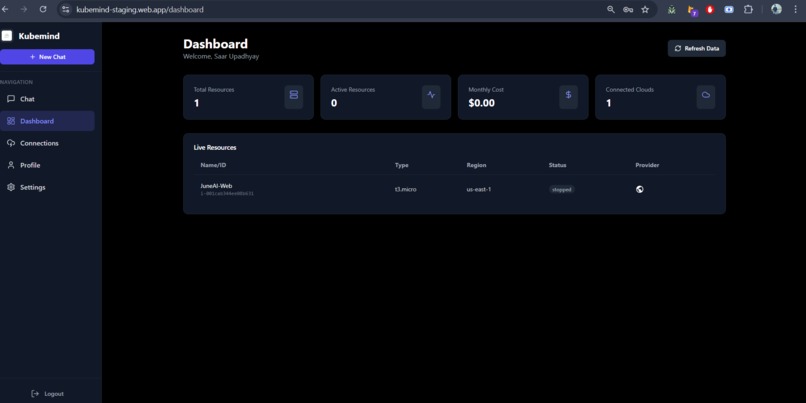Click the Monthly Cost dollar icon

(x=569, y=95)
